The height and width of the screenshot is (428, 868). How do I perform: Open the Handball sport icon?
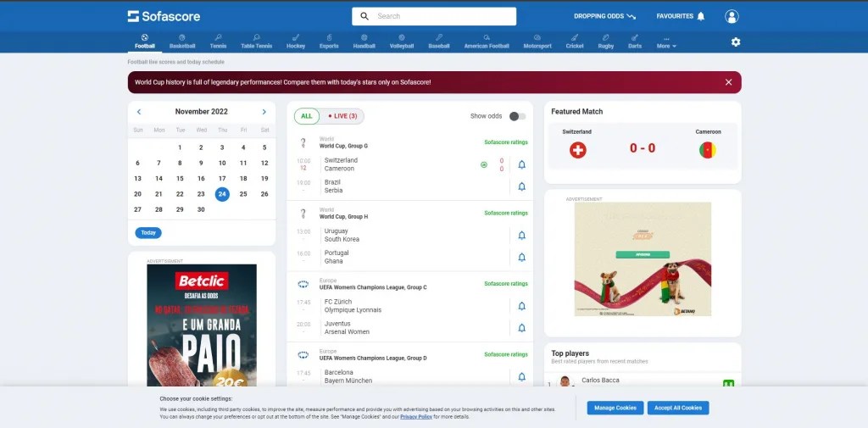364,37
